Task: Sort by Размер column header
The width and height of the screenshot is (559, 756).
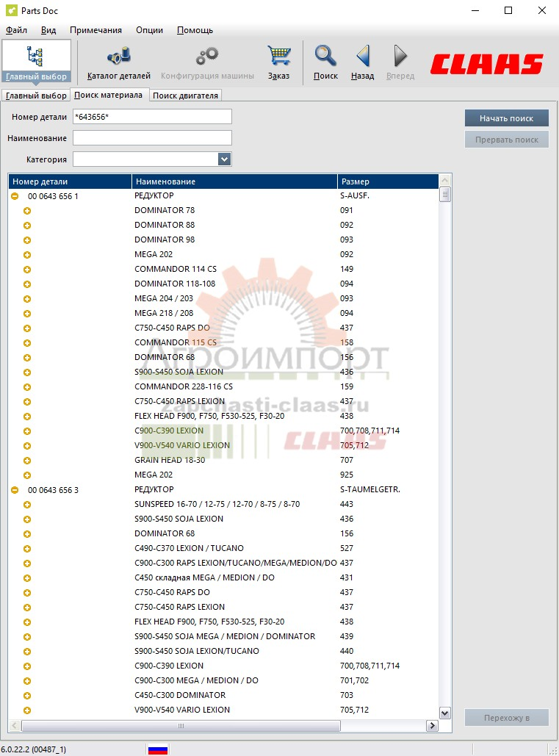Action: [388, 181]
